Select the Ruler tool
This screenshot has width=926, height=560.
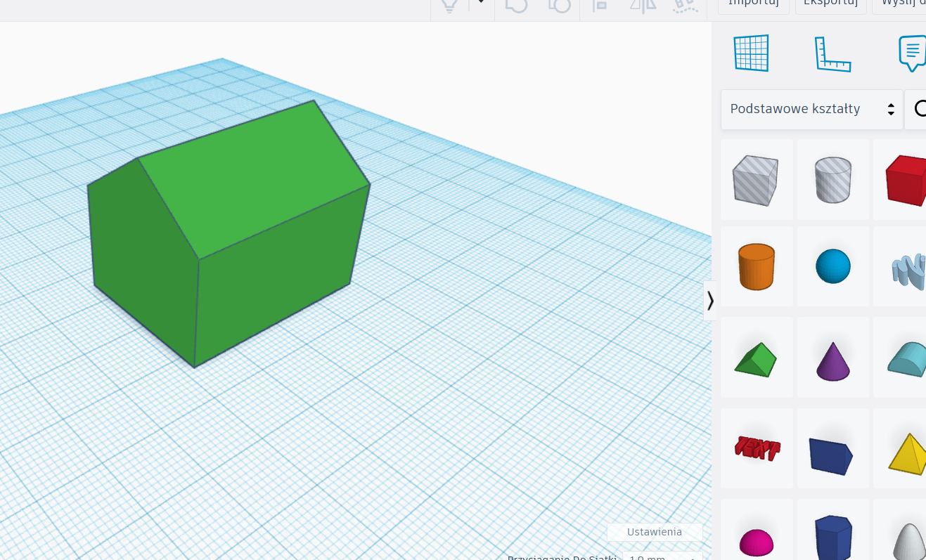[x=833, y=54]
